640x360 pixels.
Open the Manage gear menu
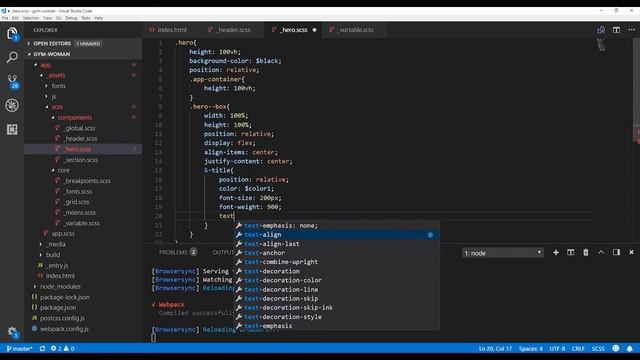12,332
